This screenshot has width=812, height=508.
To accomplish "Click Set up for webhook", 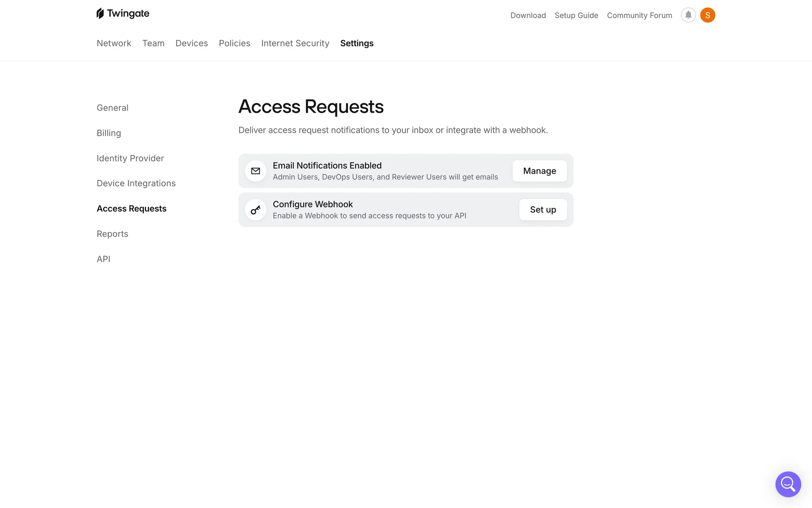I will pos(543,210).
